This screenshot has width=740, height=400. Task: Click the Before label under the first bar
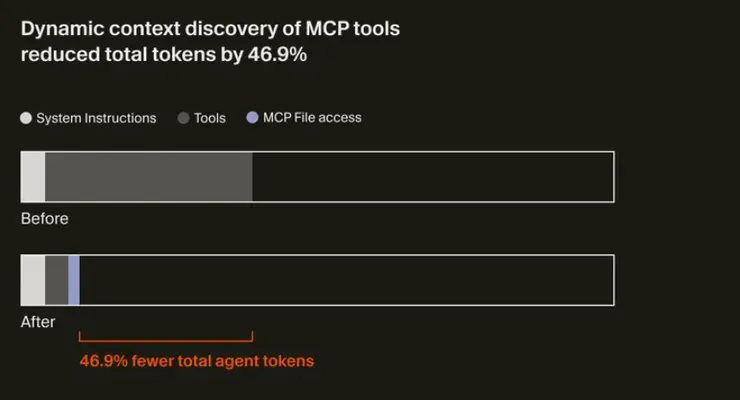45,218
